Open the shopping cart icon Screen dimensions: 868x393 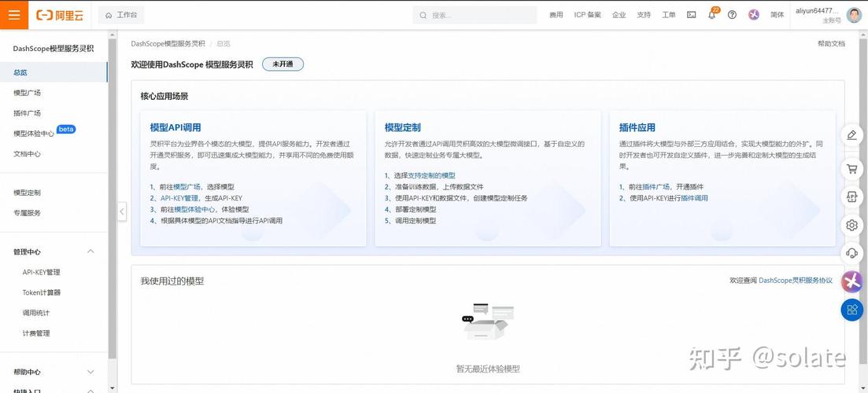point(852,169)
